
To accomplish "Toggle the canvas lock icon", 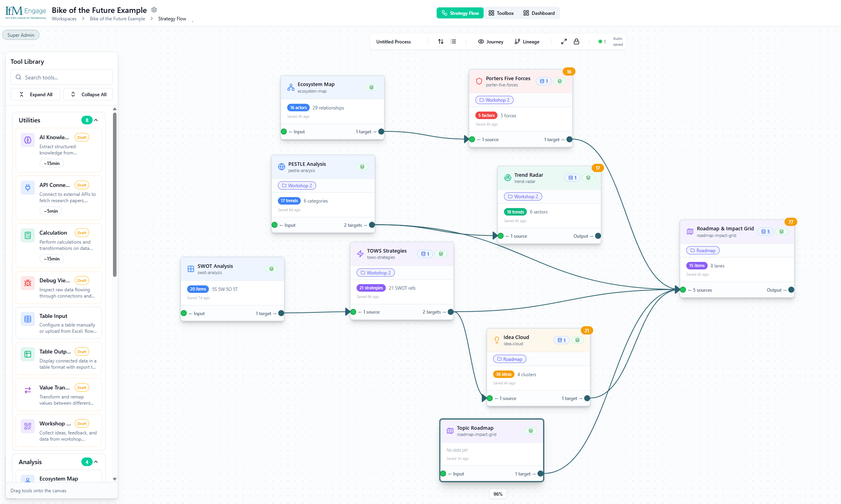I will (x=577, y=41).
